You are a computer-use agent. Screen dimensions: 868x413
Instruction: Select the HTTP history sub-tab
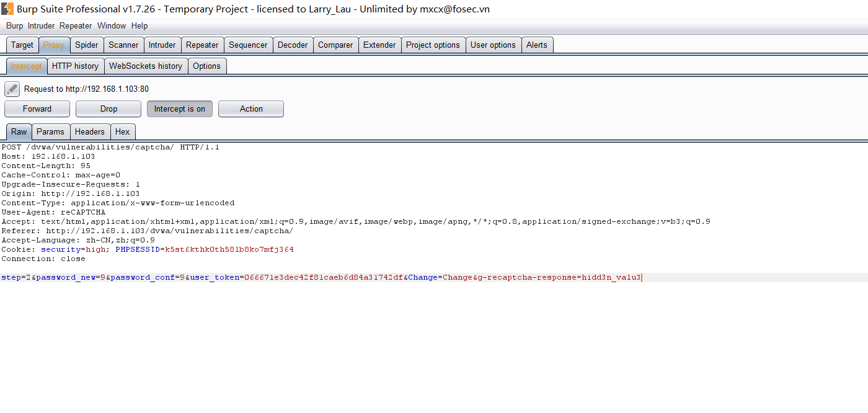pos(75,66)
